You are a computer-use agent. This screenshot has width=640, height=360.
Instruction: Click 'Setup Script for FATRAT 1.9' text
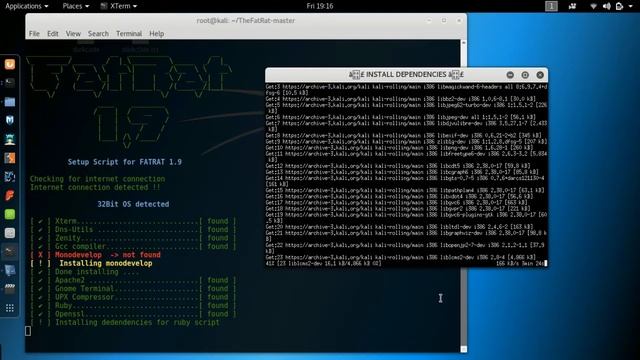coord(124,162)
